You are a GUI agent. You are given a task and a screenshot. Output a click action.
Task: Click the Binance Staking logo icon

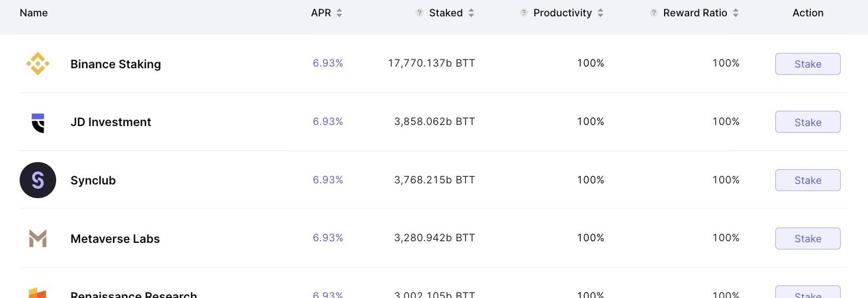38,64
